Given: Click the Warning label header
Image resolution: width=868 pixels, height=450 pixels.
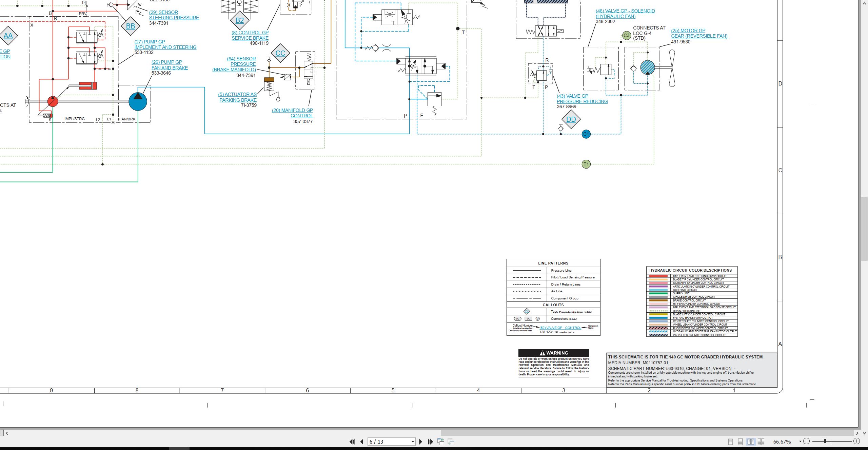Looking at the screenshot, I should click(x=553, y=353).
